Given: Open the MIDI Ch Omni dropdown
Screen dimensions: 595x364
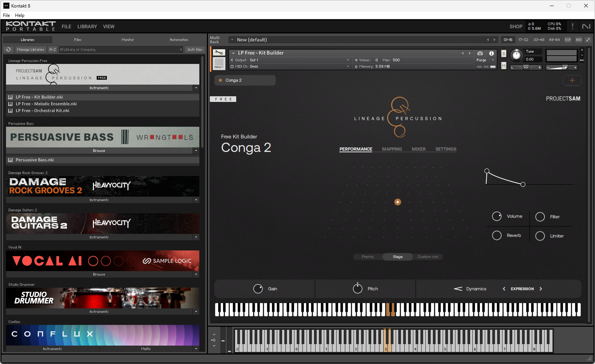Looking at the screenshot, I should pyautogui.click(x=290, y=66).
